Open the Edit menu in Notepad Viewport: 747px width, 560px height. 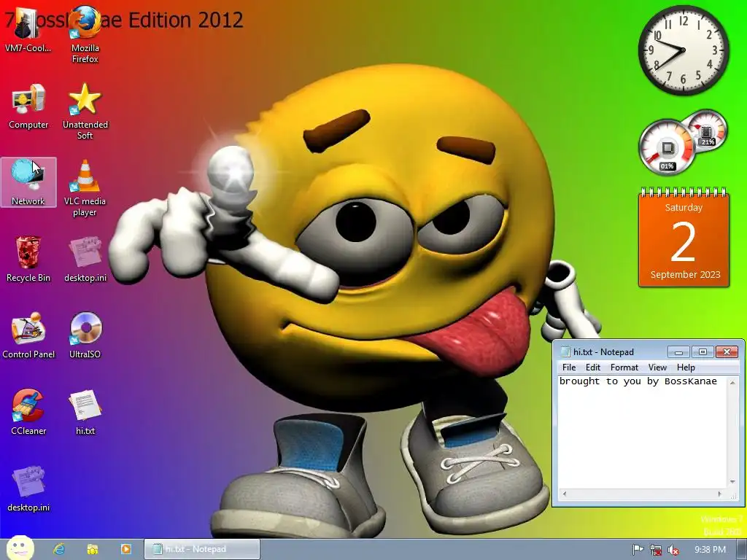(592, 367)
